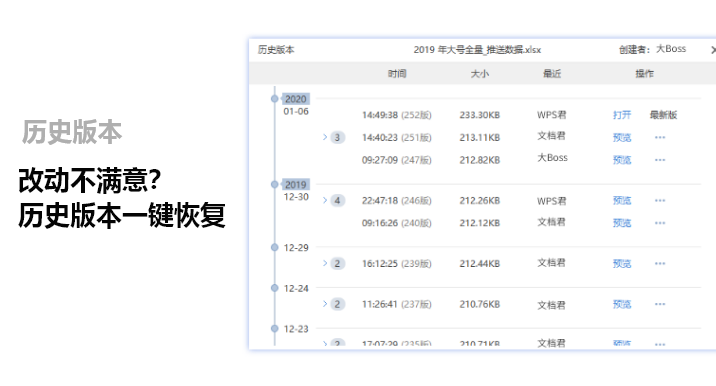
Task: Expand the 2 grouped versions at 11:26:41
Action: pos(333,304)
